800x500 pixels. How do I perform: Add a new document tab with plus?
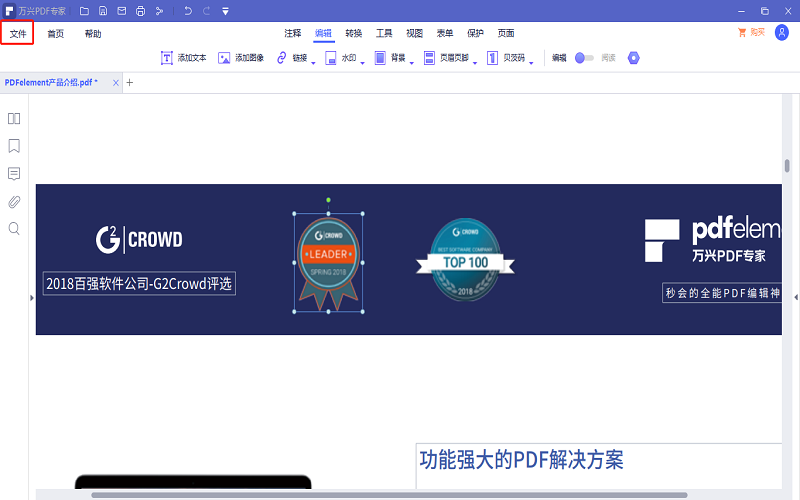tap(129, 82)
